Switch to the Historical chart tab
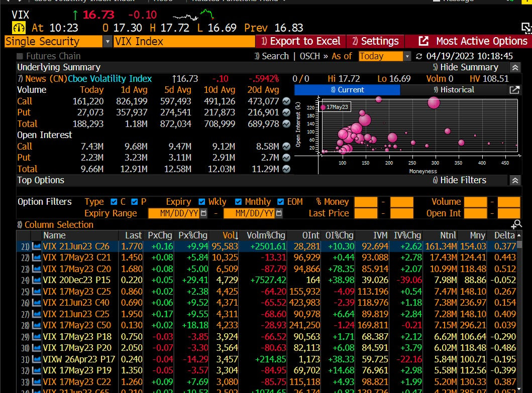The image size is (532, 393). click(x=454, y=90)
